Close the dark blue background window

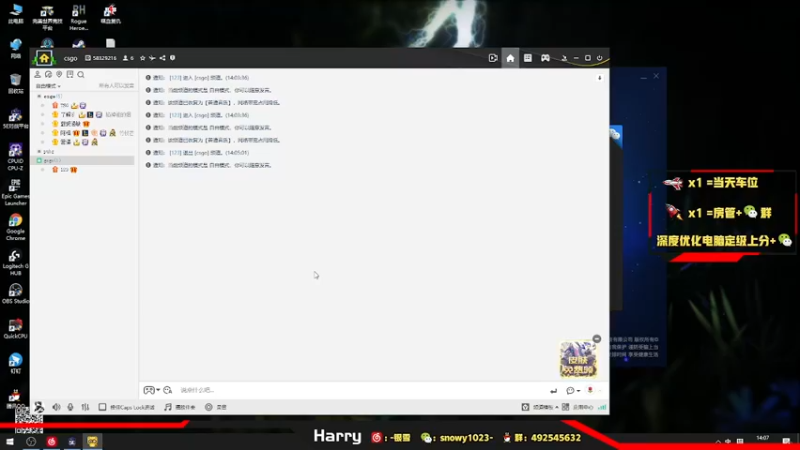[x=656, y=76]
